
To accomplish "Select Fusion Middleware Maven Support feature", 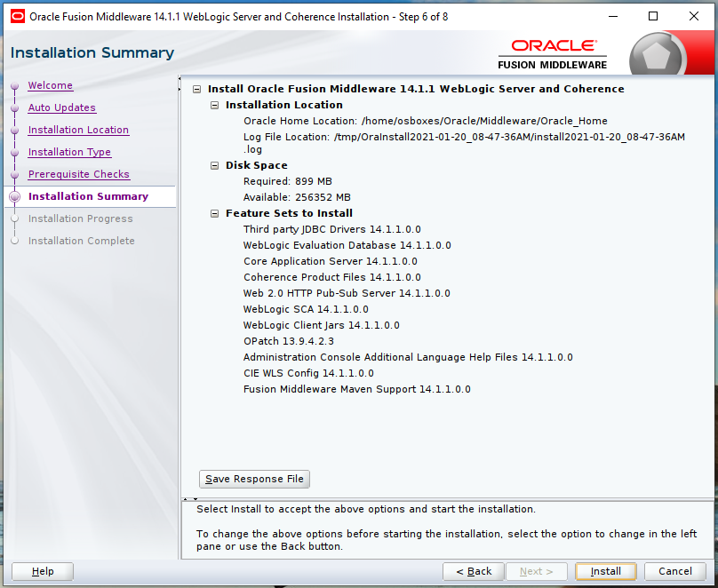I will [x=356, y=390].
